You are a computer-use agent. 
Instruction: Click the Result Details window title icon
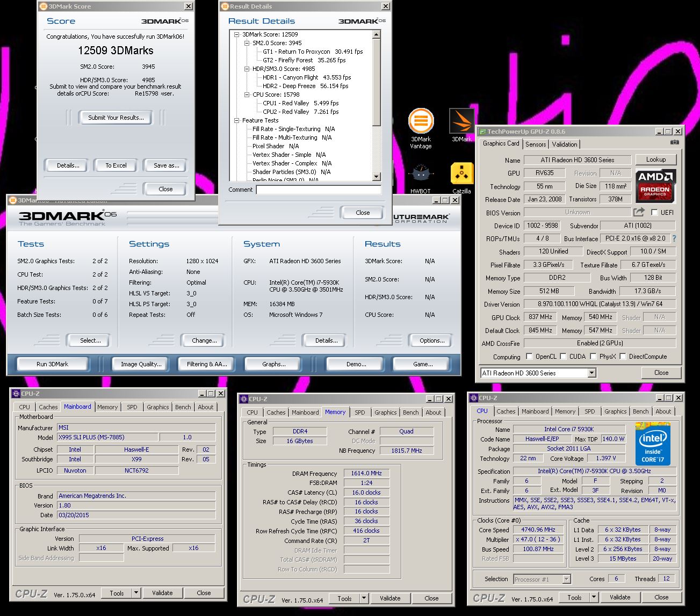[x=225, y=6]
